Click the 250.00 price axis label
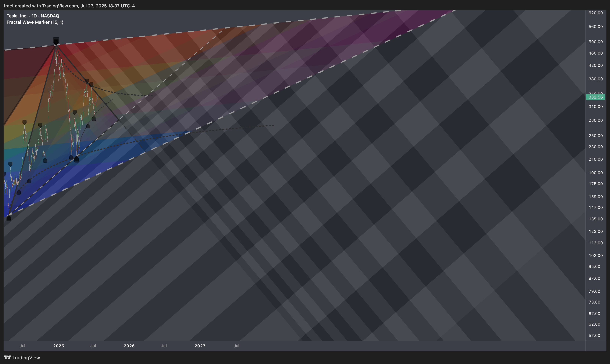The height and width of the screenshot is (364, 610). [x=596, y=136]
